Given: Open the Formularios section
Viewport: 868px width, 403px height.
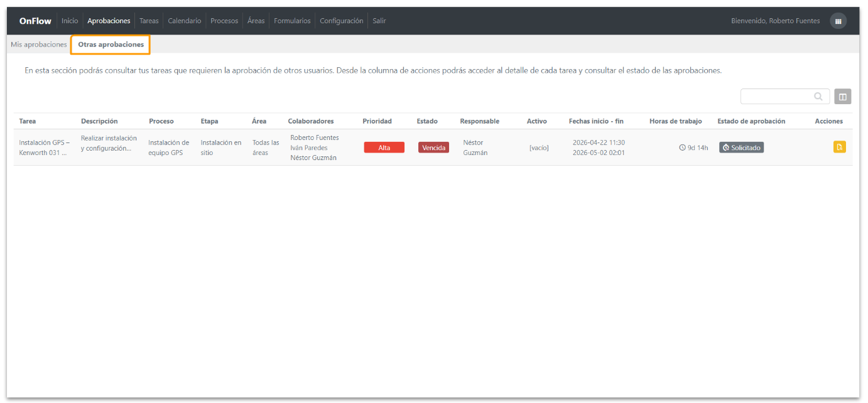Looking at the screenshot, I should (x=292, y=21).
